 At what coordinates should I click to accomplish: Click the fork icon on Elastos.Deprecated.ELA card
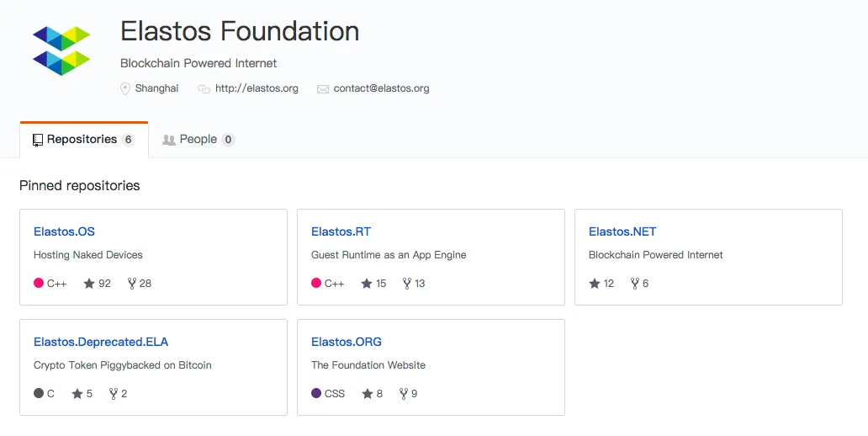click(114, 394)
